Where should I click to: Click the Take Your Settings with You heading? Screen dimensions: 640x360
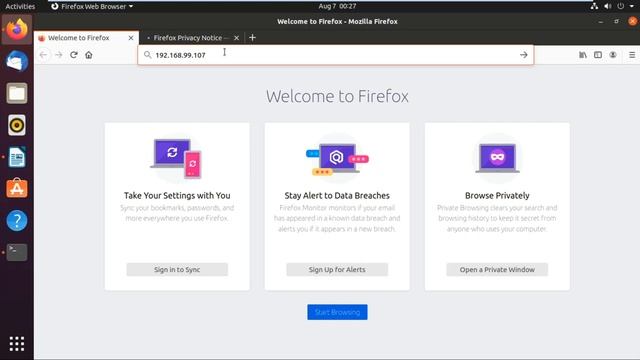click(x=177, y=196)
